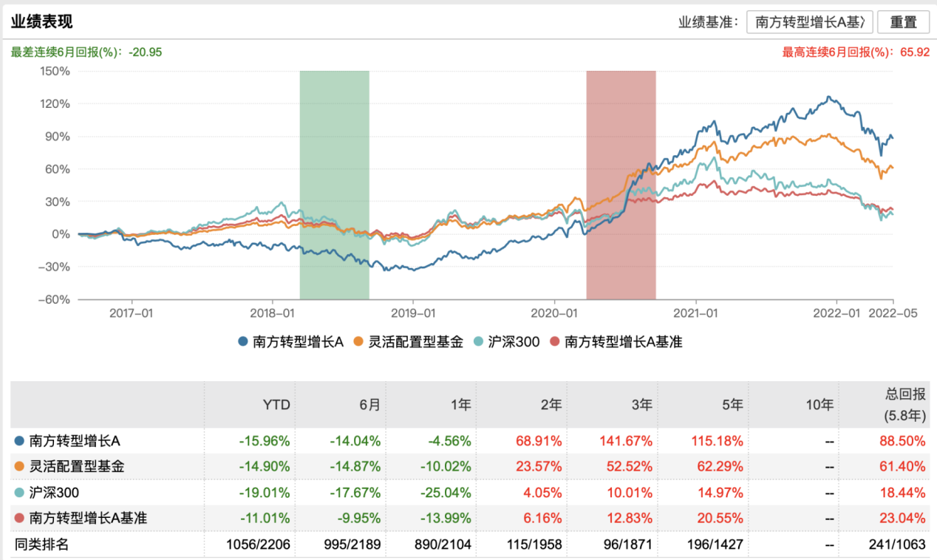Viewport: 937px width, 560px height.
Task: Click the orange dot beside 灵活配置型基金 in table
Action: [19, 467]
